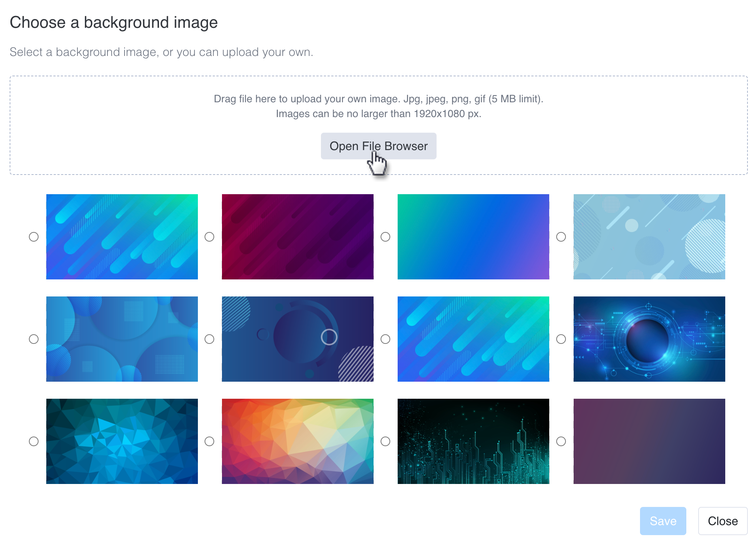
Task: Select radio for futuristic tech circle background
Action: tap(561, 339)
